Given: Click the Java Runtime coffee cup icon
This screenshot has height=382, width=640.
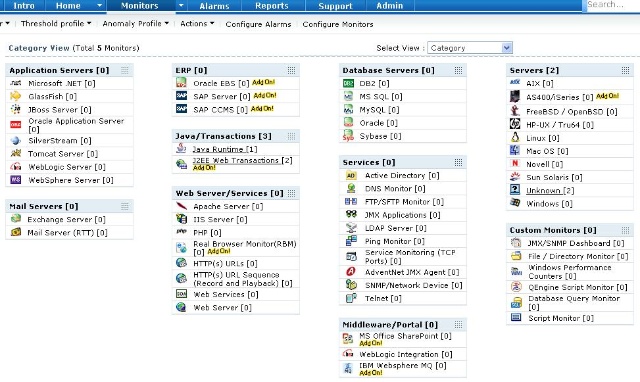Looking at the screenshot, I should [181, 149].
